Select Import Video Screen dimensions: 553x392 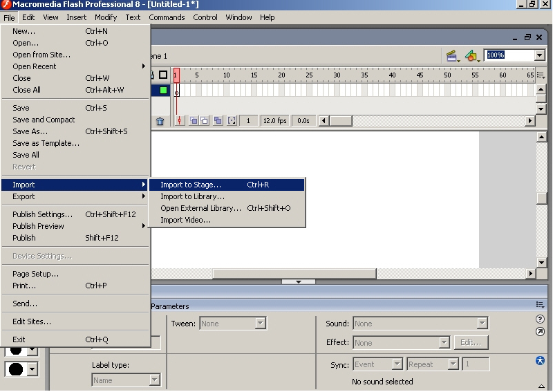(227, 220)
